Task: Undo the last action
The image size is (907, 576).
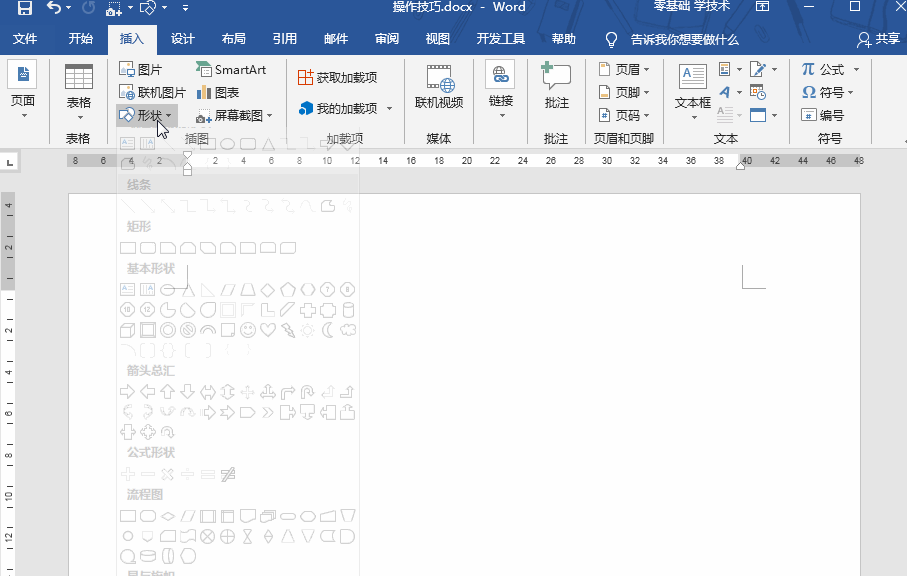Action: [54, 8]
